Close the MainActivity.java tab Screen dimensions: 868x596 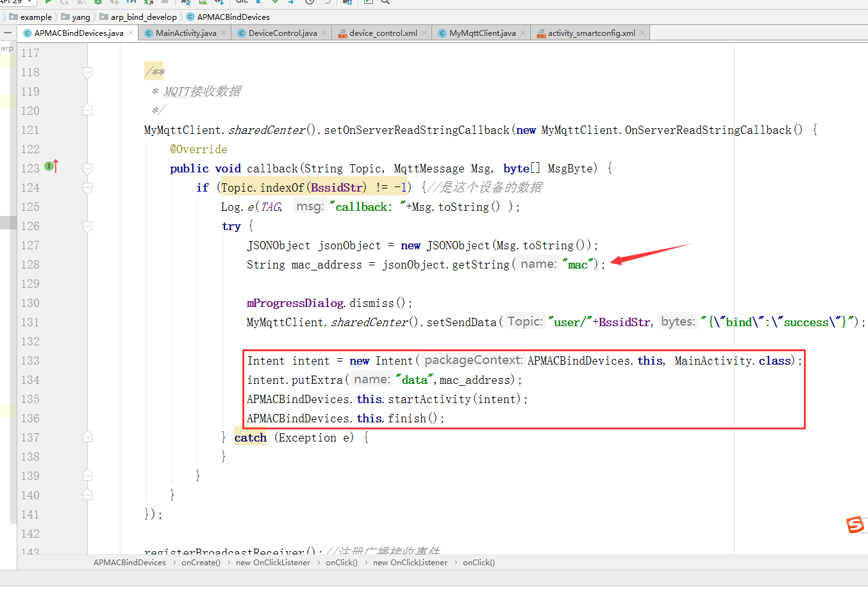[x=224, y=33]
